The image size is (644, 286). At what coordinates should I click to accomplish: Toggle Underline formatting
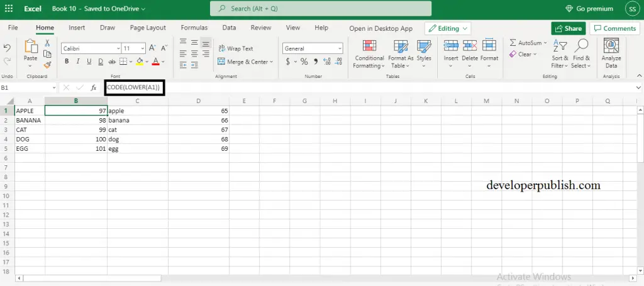tap(89, 62)
